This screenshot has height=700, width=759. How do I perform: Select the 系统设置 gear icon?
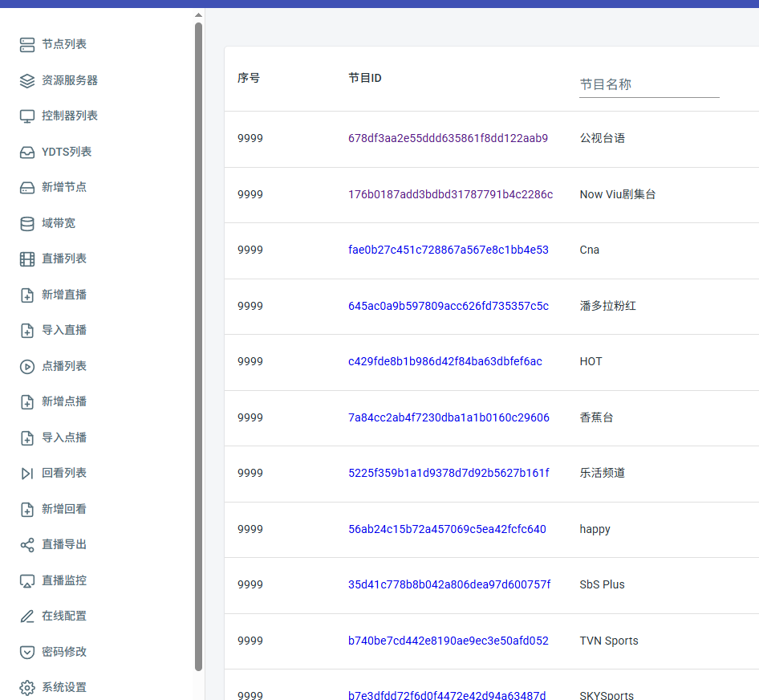pos(27,688)
